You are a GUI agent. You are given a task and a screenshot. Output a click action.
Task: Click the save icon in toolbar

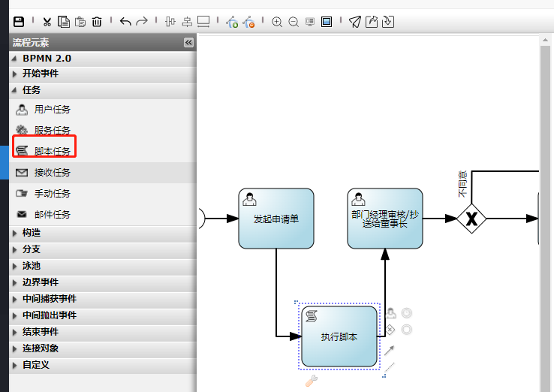tap(19, 22)
